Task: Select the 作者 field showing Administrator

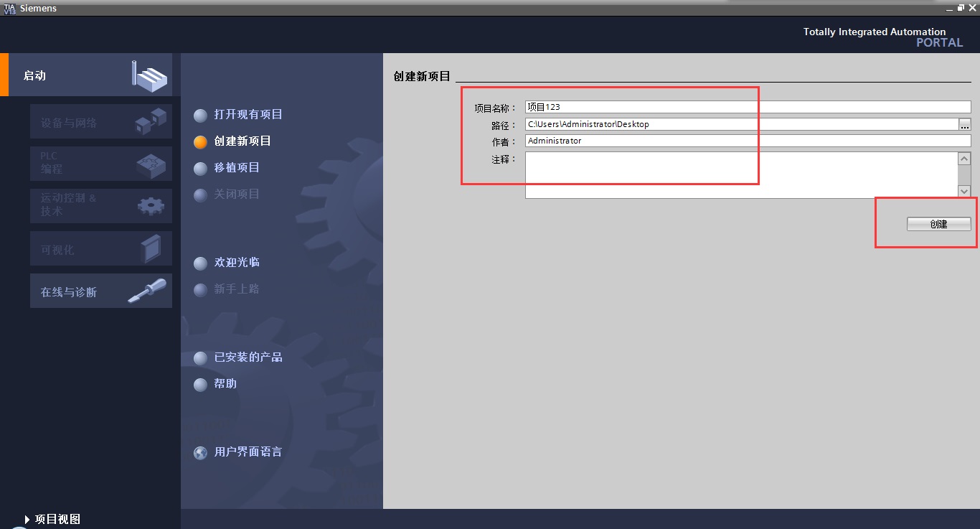Action: pyautogui.click(x=748, y=141)
